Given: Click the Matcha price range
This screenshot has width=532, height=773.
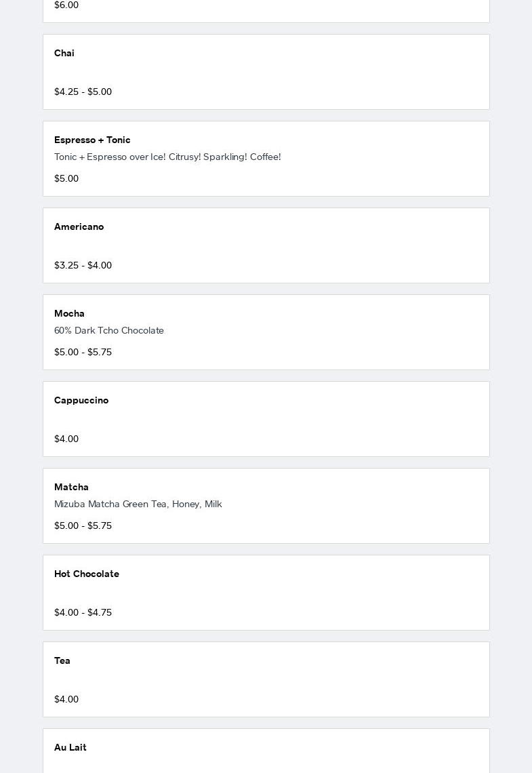Looking at the screenshot, I should 83,526.
